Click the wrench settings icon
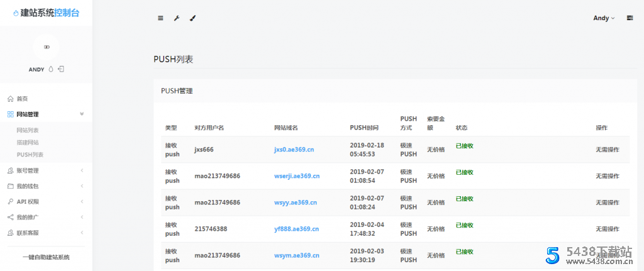 pos(177,18)
